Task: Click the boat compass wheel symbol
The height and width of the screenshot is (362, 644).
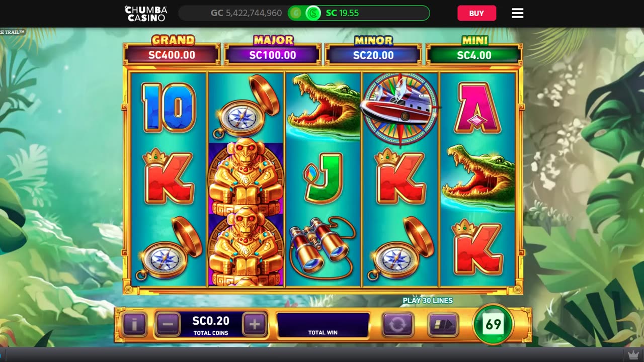Action: tap(400, 108)
